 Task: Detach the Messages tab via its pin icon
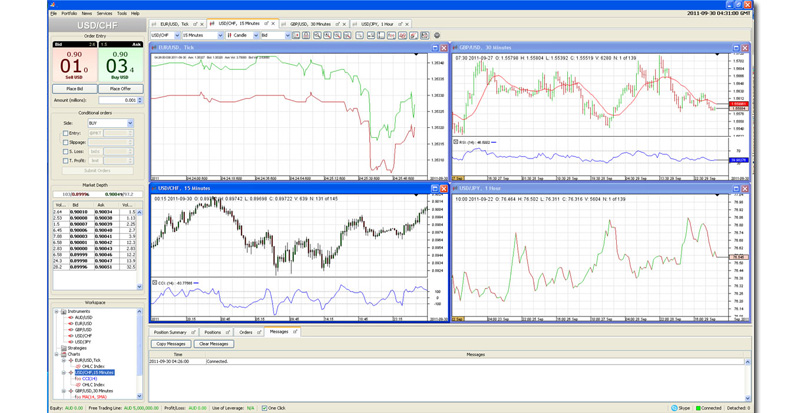294,332
